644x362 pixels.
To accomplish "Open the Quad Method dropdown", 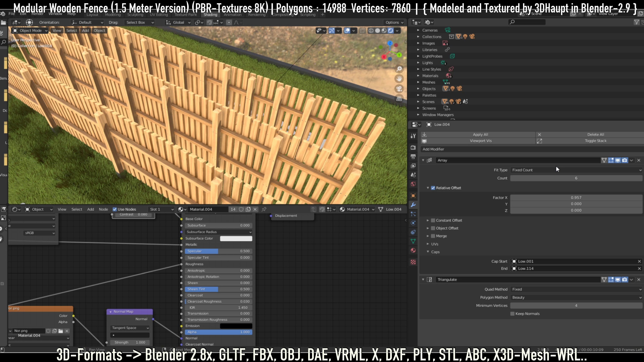I will pos(576,289).
